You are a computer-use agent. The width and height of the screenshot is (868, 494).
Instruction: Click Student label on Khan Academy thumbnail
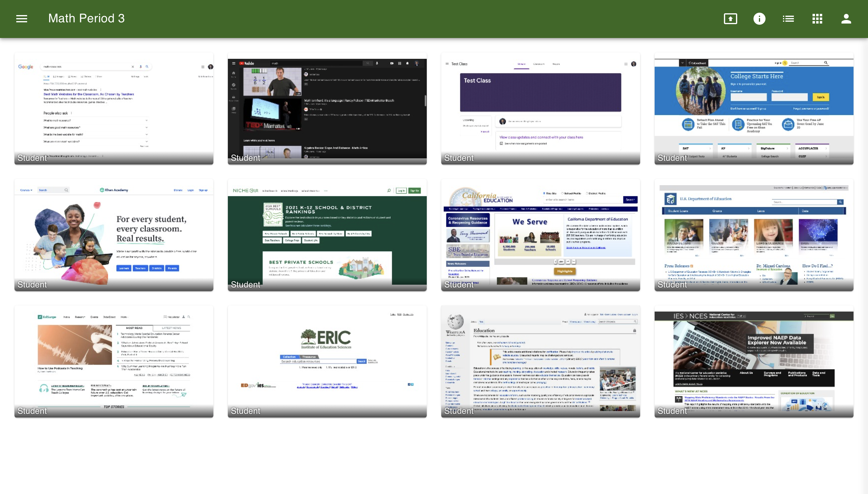[32, 284]
